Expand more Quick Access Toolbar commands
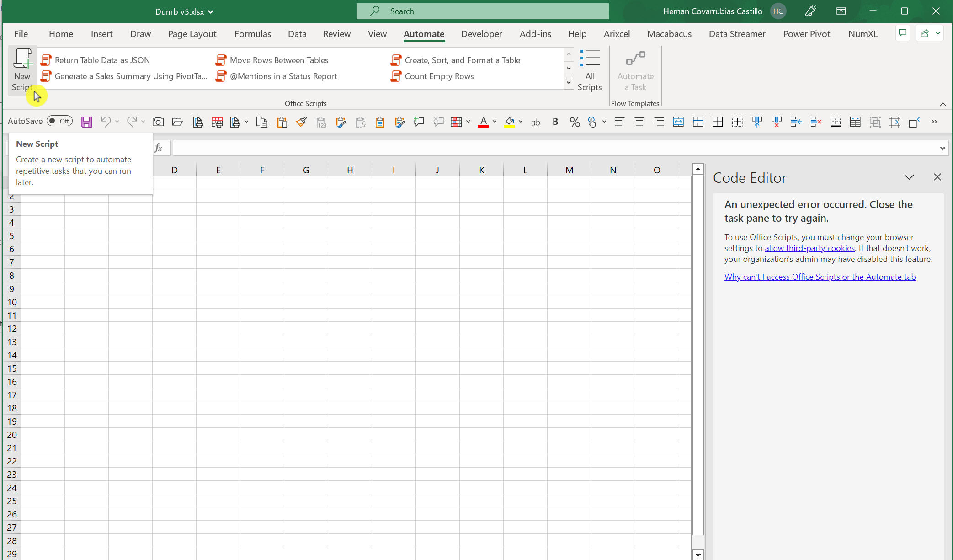 click(x=934, y=122)
